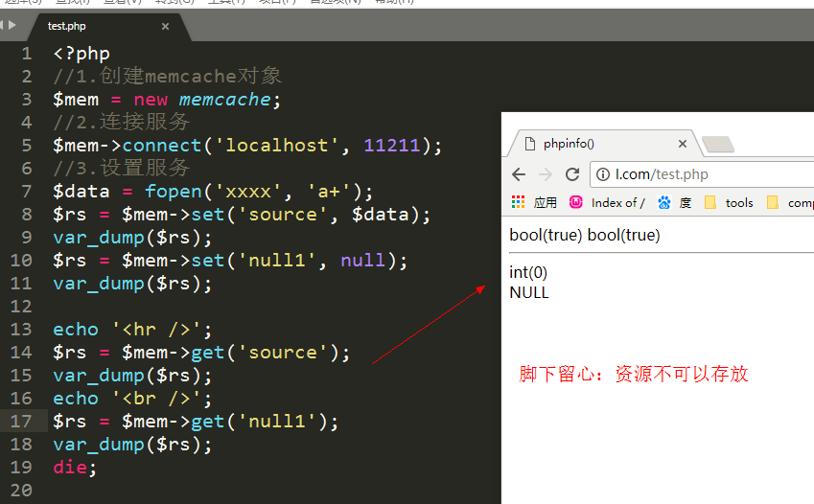The height and width of the screenshot is (504, 814).
Task: Click the site info icon in address bar
Action: [603, 174]
